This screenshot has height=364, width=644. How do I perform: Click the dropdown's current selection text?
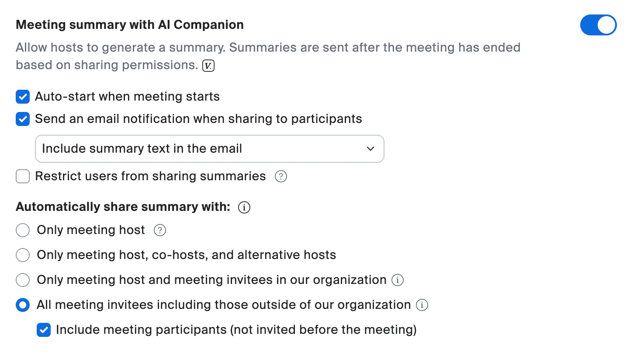pyautogui.click(x=142, y=149)
